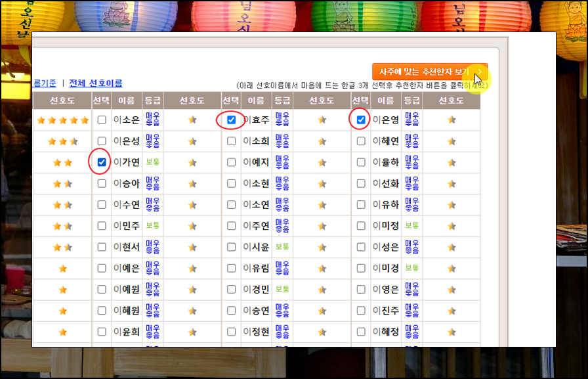Tick the 이시윤 checkbox
This screenshot has height=379, width=588.
(x=232, y=247)
